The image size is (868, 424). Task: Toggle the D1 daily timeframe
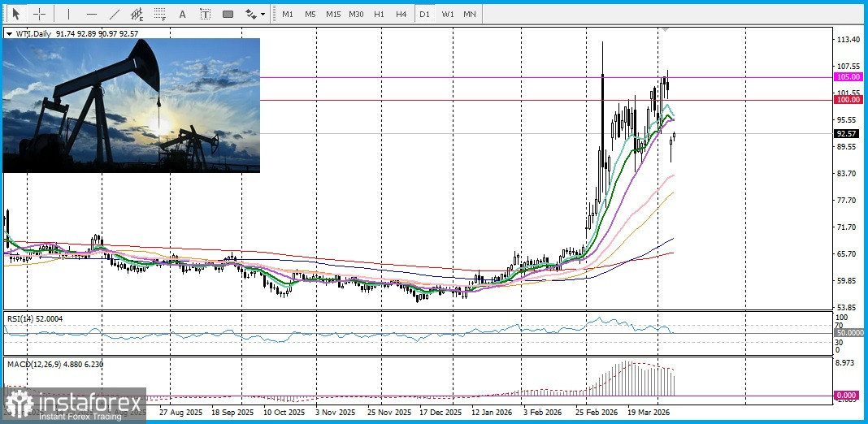[424, 14]
